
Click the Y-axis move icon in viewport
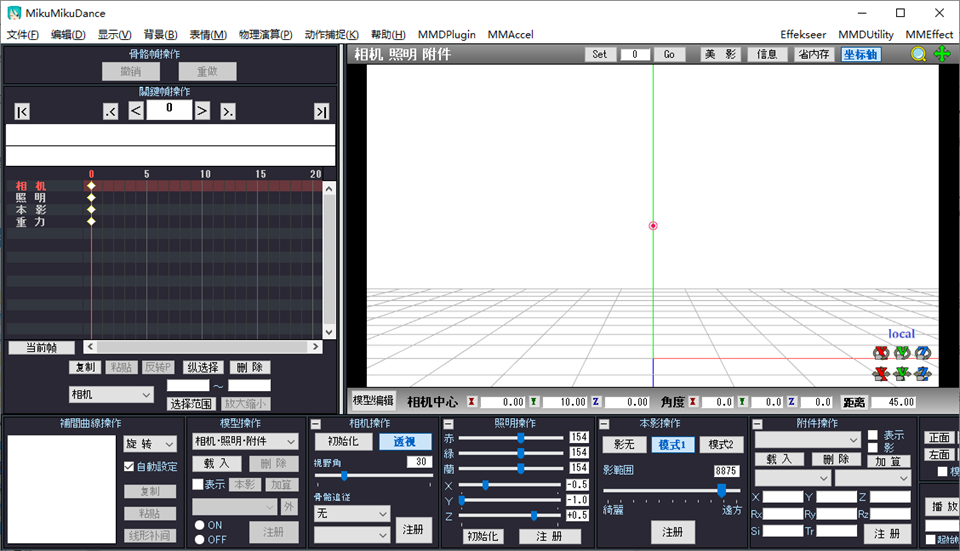902,373
